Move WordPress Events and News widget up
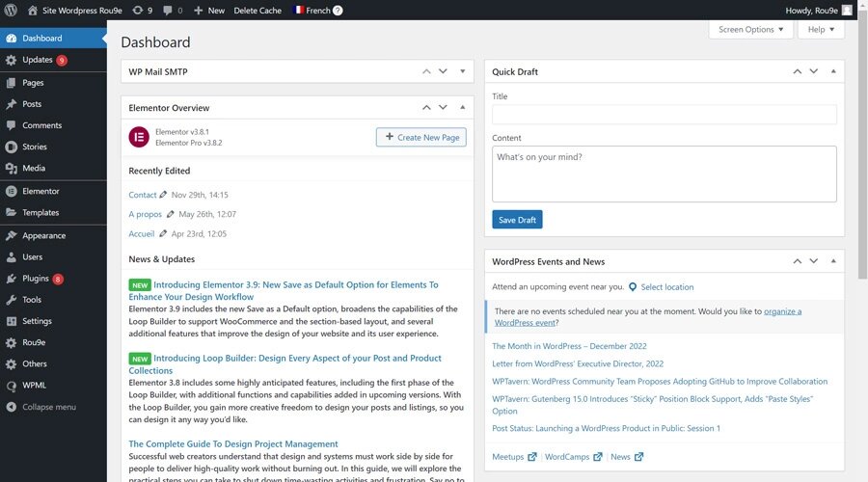Screen dimensions: 868x482 pyautogui.click(x=798, y=261)
